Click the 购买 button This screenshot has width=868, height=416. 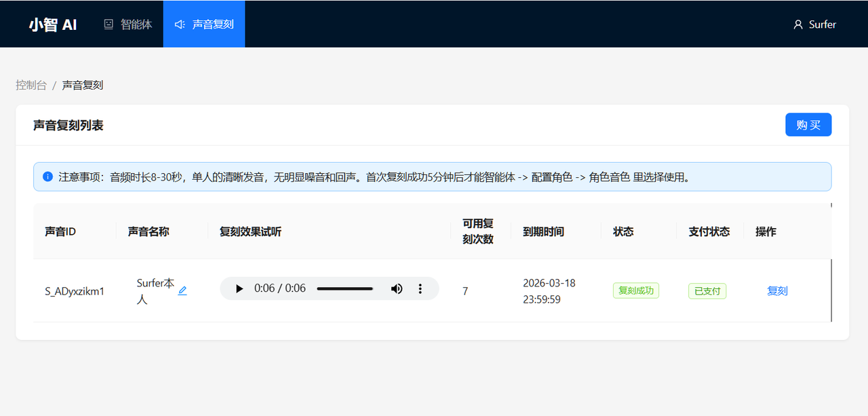tap(808, 125)
